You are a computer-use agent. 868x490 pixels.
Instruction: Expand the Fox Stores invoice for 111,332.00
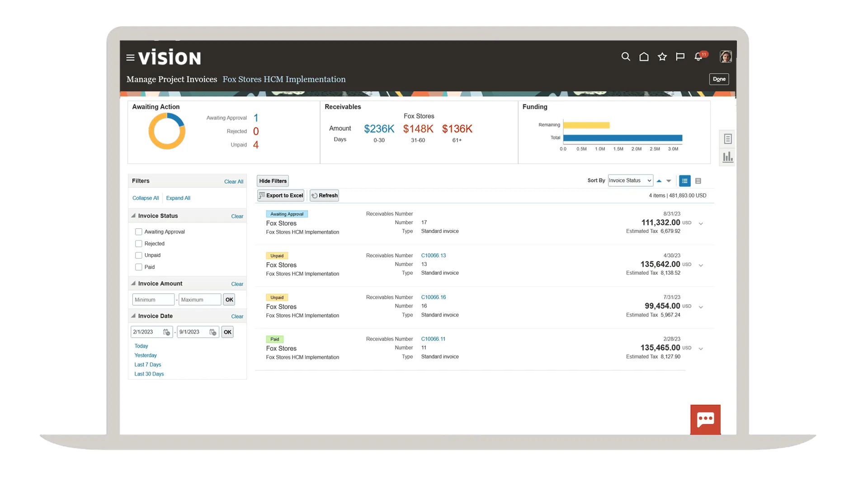(x=701, y=223)
